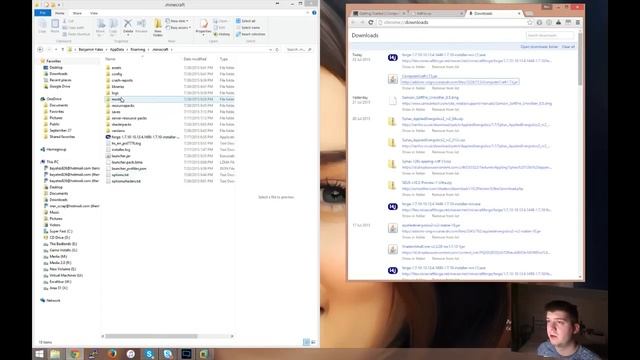The height and width of the screenshot is (360, 640).
Task: Select Network in the navigation pane
Action: tap(53, 300)
